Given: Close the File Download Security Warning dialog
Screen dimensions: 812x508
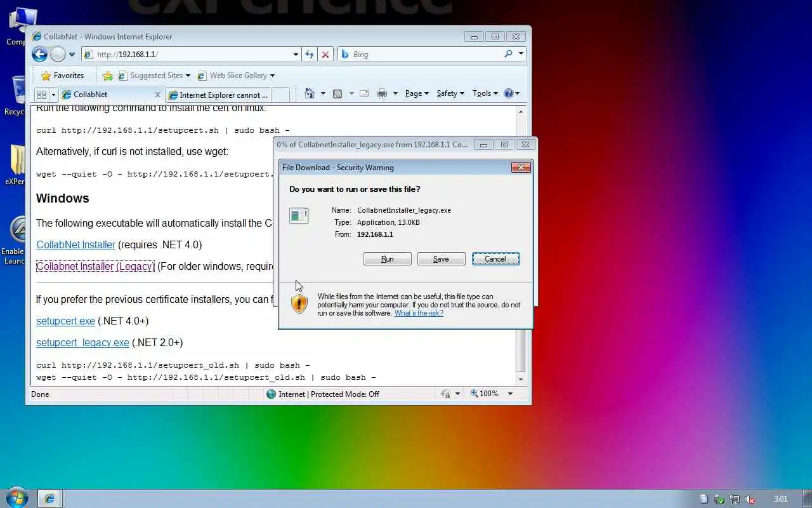Looking at the screenshot, I should pos(521,168).
